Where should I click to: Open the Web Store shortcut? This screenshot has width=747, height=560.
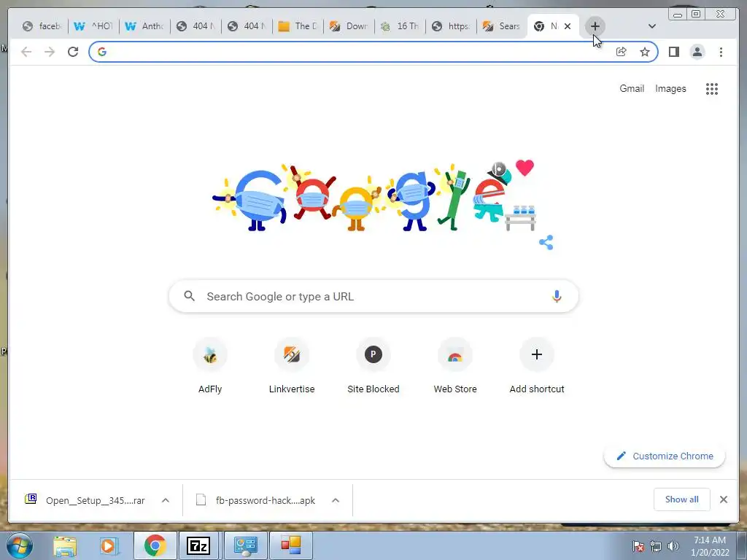pyautogui.click(x=455, y=365)
